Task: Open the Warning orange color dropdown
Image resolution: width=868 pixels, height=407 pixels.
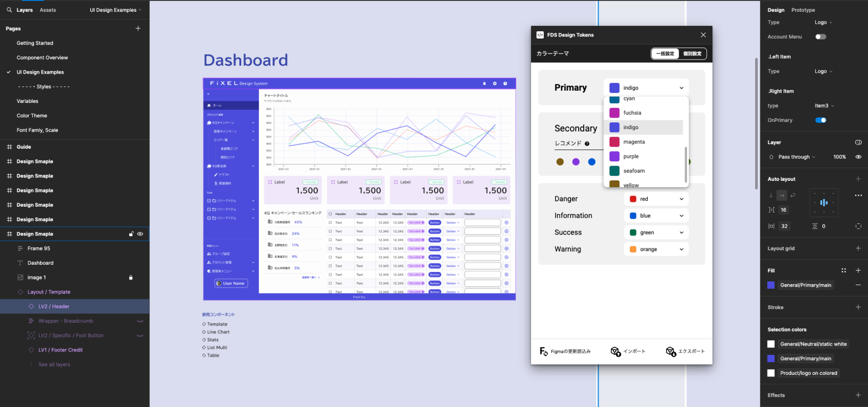Action: (x=656, y=249)
